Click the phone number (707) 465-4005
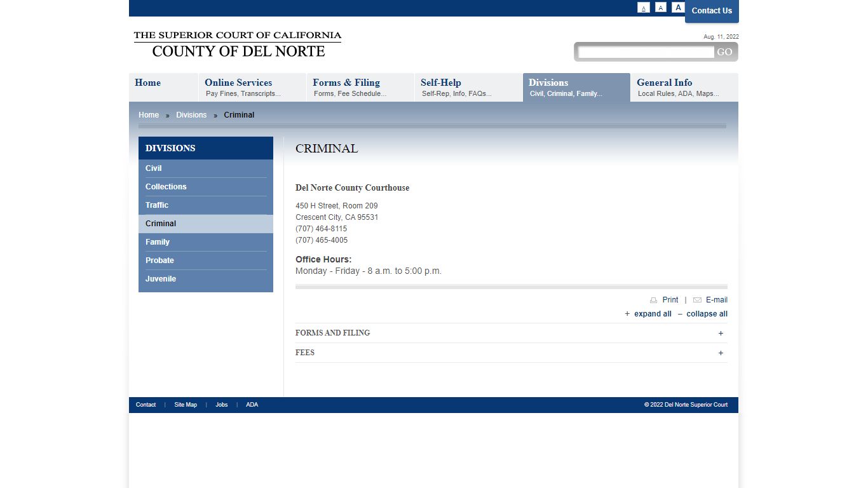 point(322,240)
